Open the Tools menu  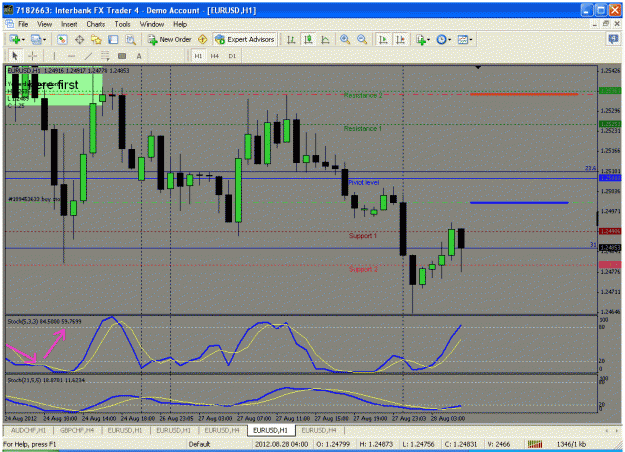click(122, 24)
